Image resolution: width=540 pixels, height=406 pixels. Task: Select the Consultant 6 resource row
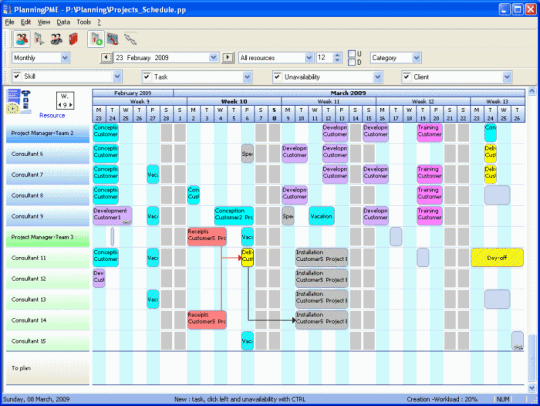coord(48,154)
